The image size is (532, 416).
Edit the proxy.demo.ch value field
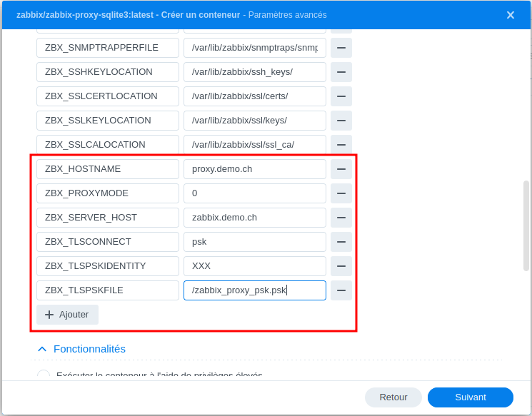255,169
